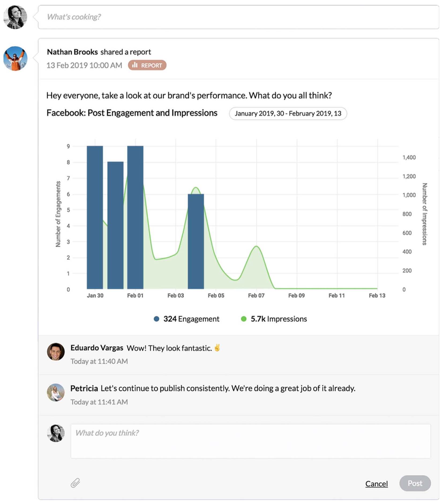Open Nathan Brooks' name link
This screenshot has height=504, width=443.
tap(72, 52)
